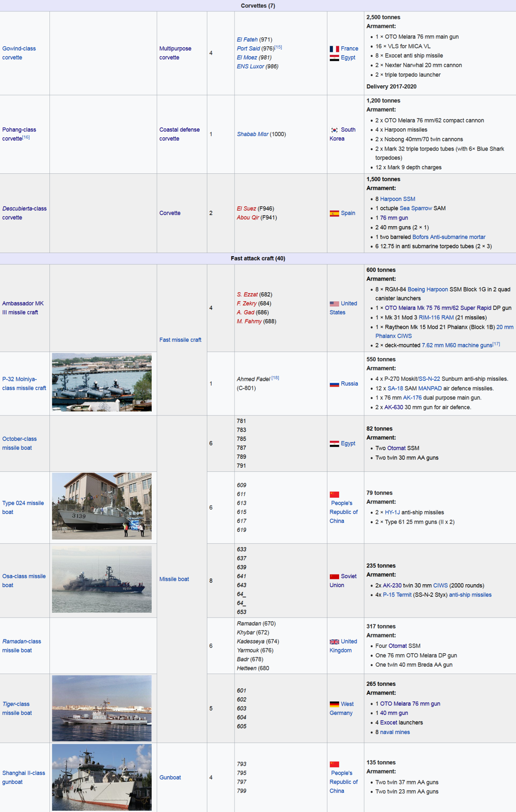
Task: Select the "Delivery 2017-2020" text
Action: [391, 86]
